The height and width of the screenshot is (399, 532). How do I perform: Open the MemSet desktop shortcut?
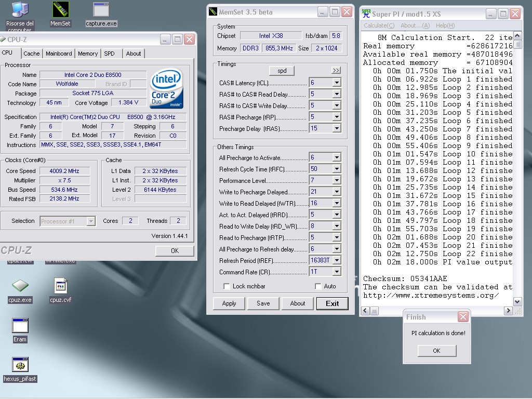[60, 14]
